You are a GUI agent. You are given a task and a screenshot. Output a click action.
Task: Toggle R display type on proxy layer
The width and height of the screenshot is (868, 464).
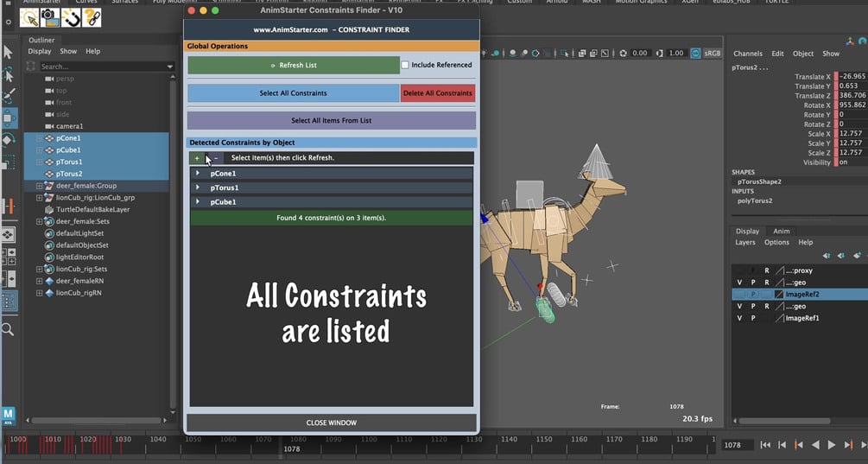[x=767, y=270]
